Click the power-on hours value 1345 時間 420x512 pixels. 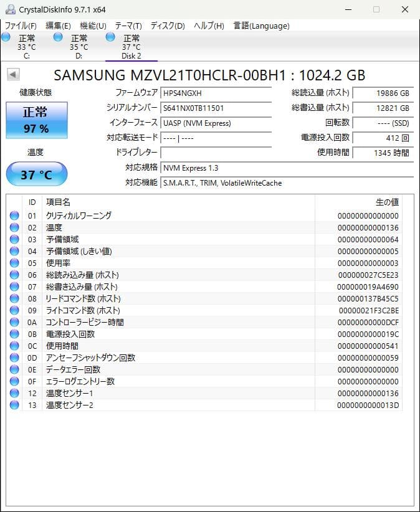(x=383, y=153)
